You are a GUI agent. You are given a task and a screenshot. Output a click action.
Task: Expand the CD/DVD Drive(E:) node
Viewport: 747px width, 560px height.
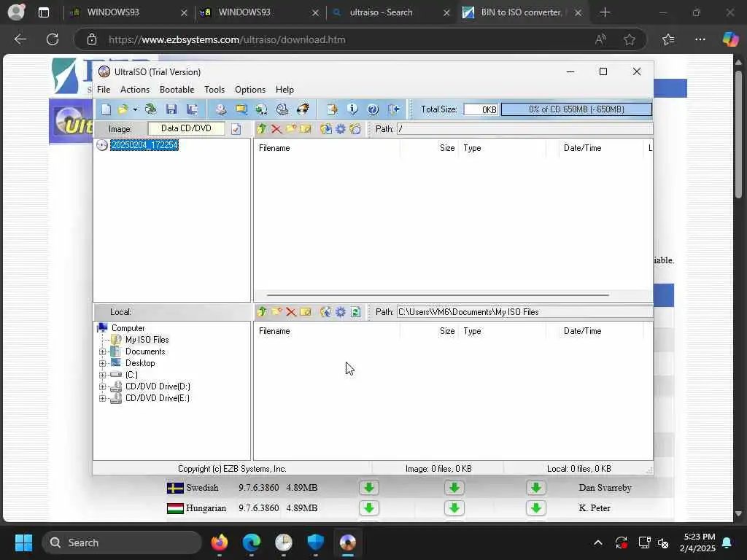click(x=102, y=399)
